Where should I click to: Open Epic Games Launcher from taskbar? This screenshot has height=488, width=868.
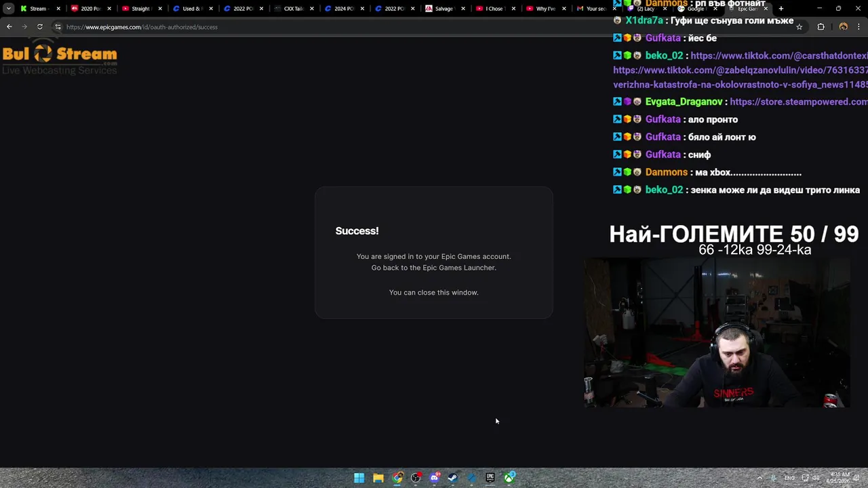490,478
